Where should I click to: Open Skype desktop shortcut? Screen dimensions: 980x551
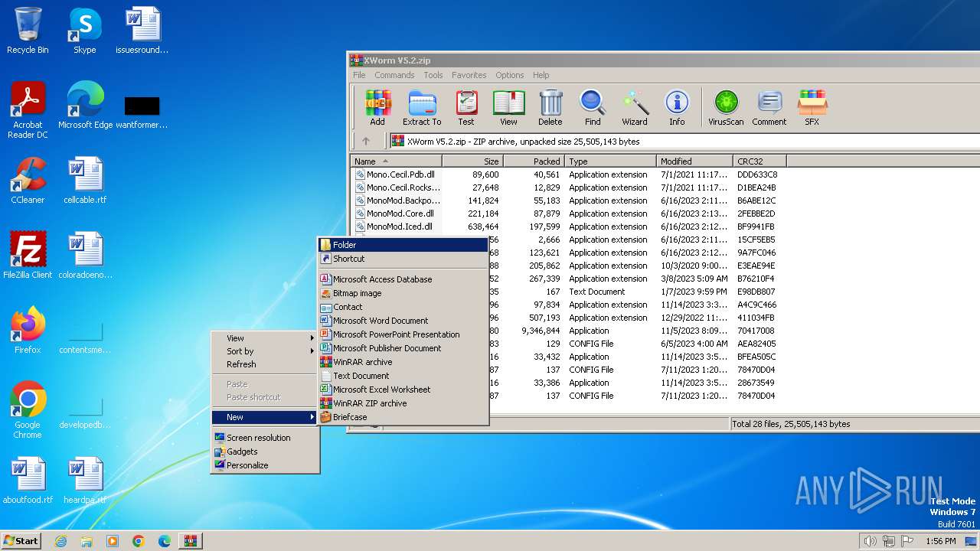(84, 31)
